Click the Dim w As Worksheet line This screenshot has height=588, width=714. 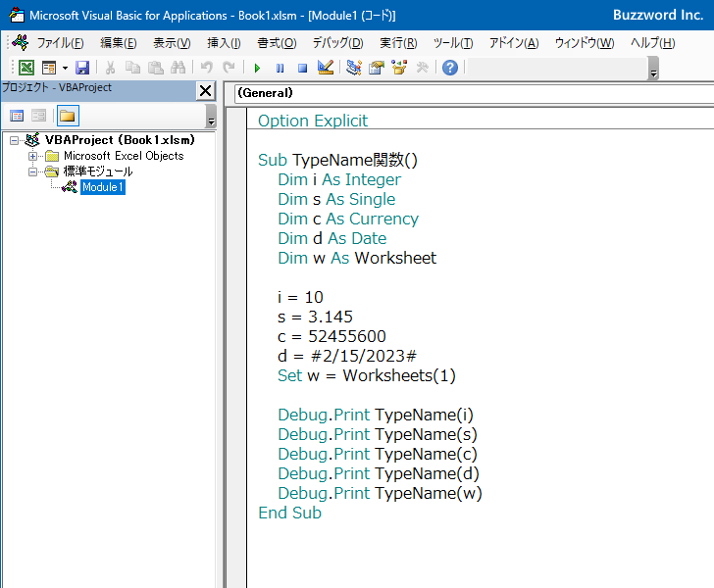tap(357, 258)
